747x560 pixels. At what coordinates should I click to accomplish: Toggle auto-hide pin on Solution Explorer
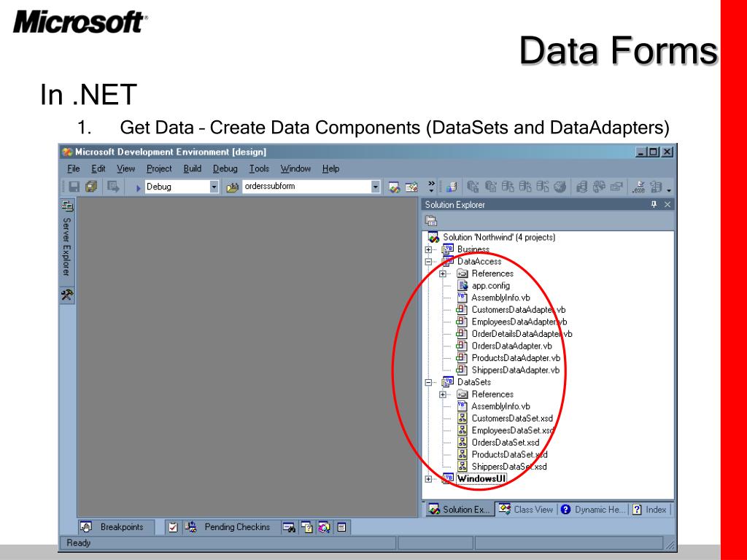[654, 204]
